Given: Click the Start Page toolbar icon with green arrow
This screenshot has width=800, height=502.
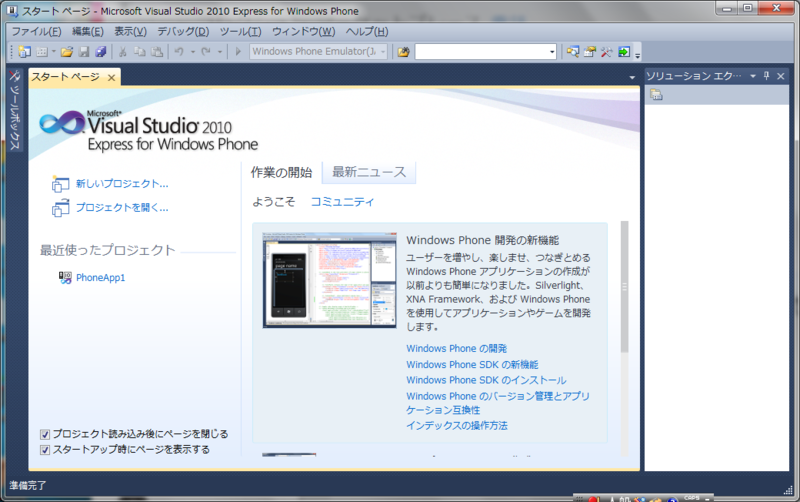Looking at the screenshot, I should click(x=623, y=52).
